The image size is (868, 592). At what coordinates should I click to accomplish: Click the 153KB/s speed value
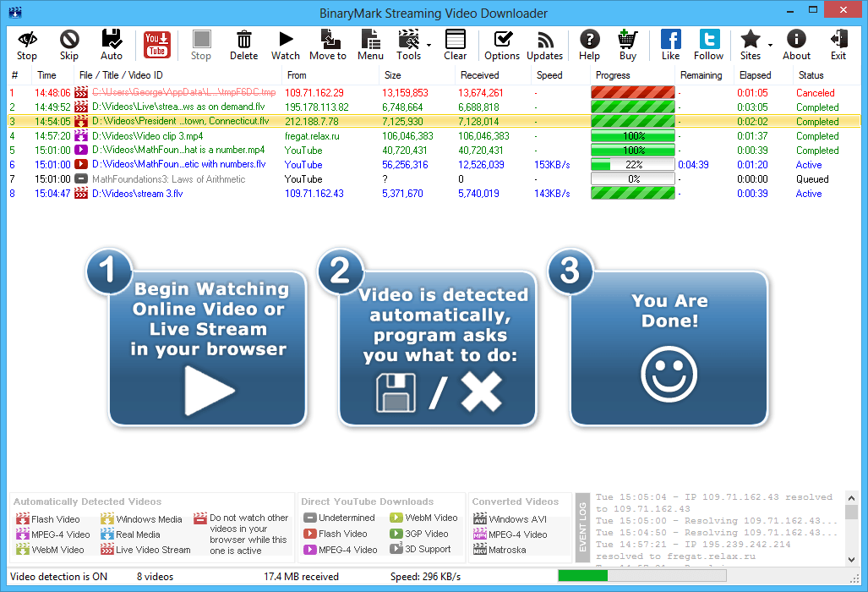(552, 164)
